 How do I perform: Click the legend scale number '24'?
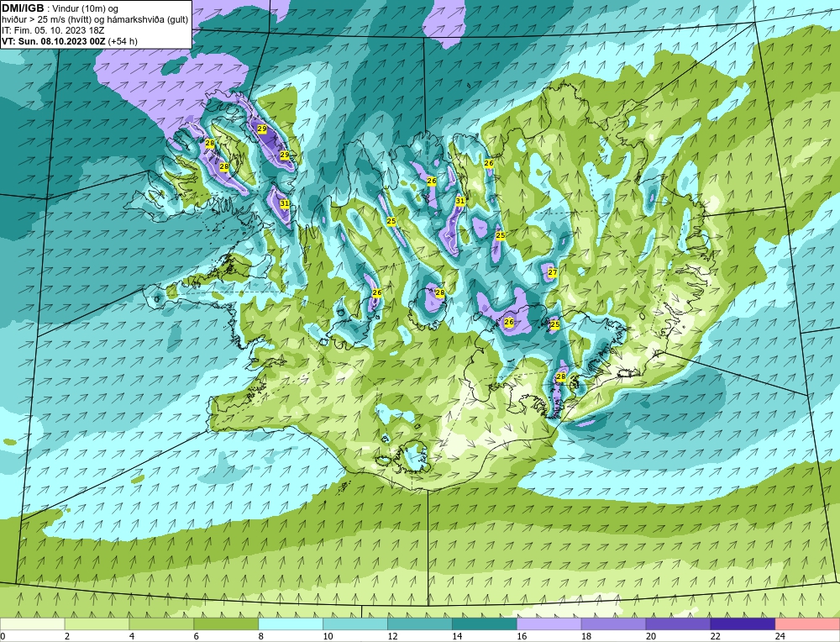[780, 636]
